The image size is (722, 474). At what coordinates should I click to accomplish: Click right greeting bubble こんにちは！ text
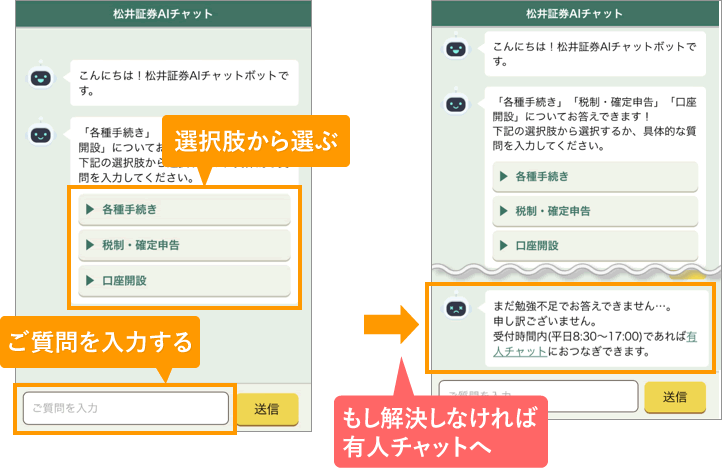595,54
